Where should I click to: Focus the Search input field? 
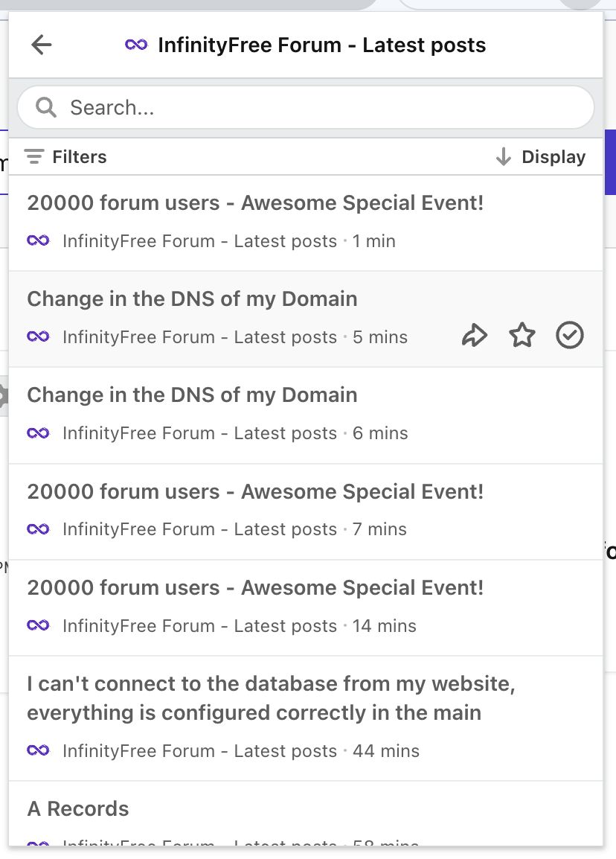tap(312, 108)
